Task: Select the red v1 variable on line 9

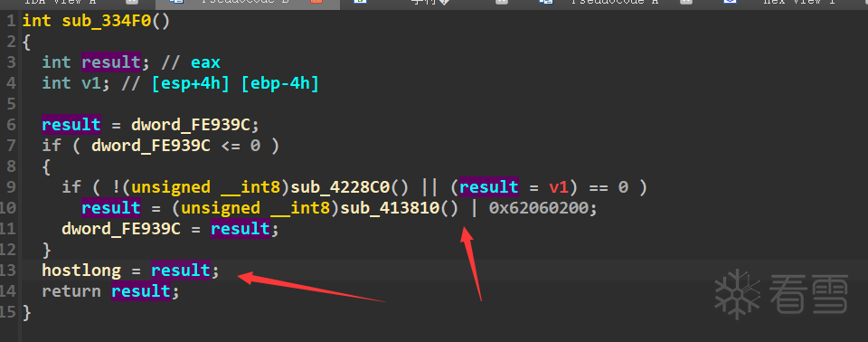Action: (x=559, y=187)
